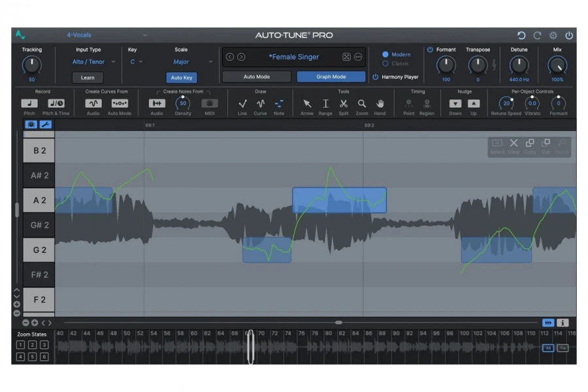This screenshot has height=392, width=588.
Task: Click the Auto Key button
Action: (x=182, y=78)
